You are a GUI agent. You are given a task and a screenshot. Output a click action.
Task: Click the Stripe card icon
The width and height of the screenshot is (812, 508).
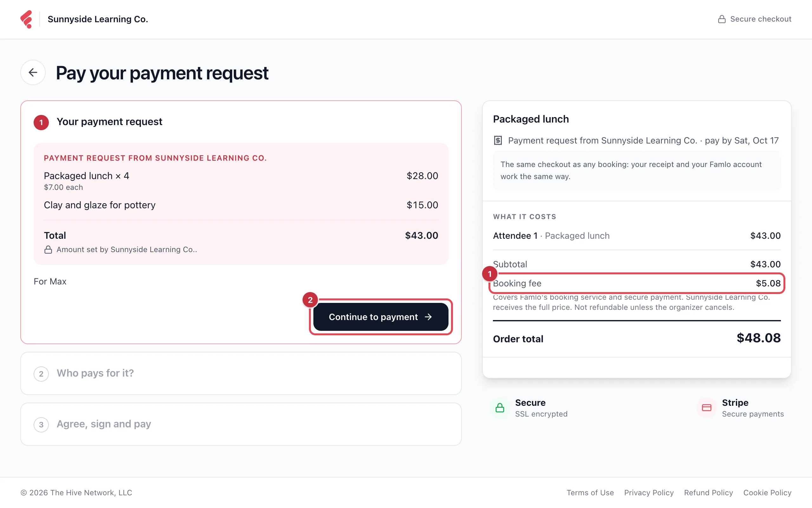[707, 408]
